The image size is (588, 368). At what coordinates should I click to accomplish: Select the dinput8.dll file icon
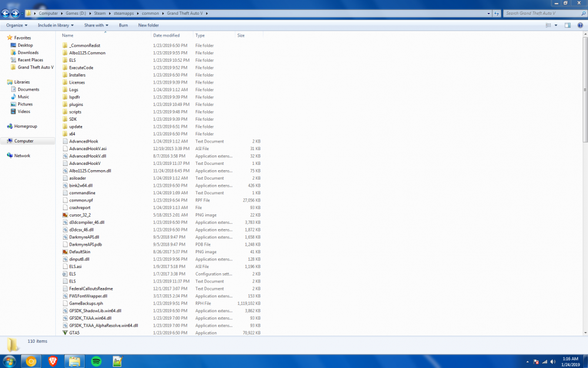pyautogui.click(x=65, y=259)
